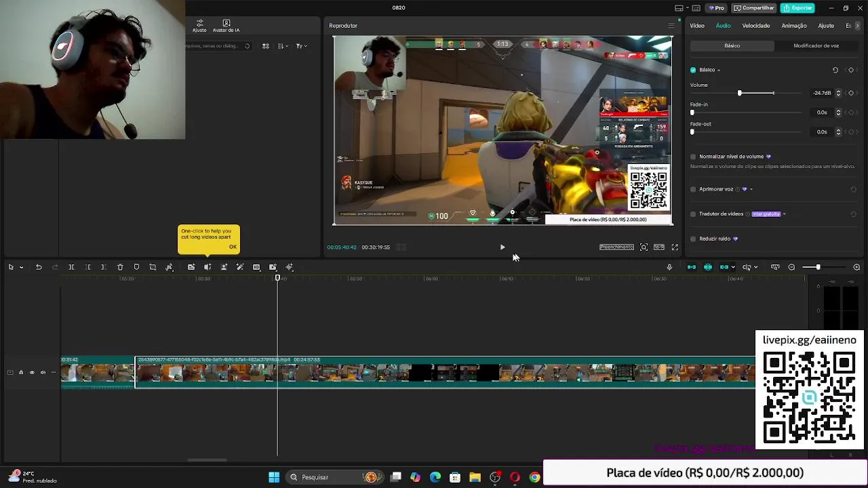Toggle auto snapping in timeline
The image size is (868, 488).
point(708,267)
